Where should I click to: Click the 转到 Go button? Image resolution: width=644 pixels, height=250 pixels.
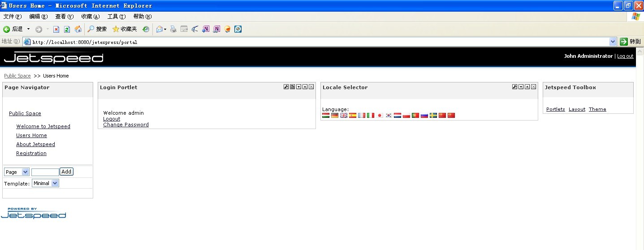[631, 42]
